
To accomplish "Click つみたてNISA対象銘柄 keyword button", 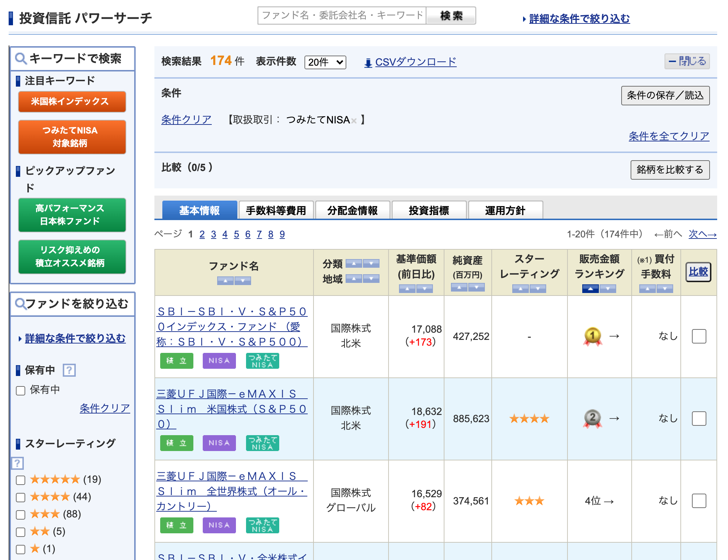I will pos(72,137).
